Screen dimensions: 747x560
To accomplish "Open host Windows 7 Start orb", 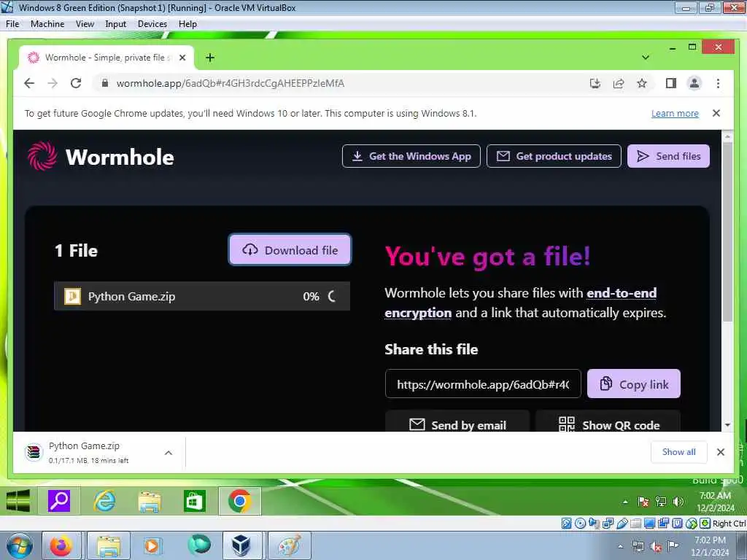I will [x=19, y=545].
